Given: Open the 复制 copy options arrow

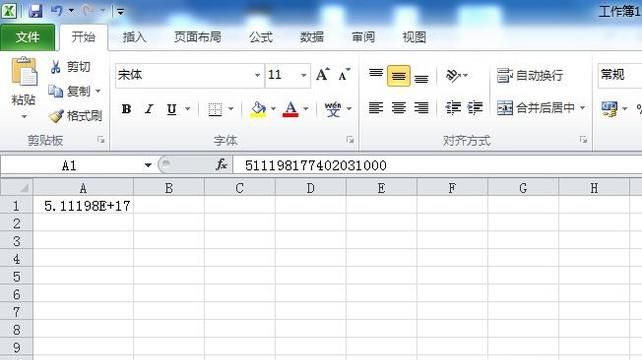Looking at the screenshot, I should click(98, 91).
